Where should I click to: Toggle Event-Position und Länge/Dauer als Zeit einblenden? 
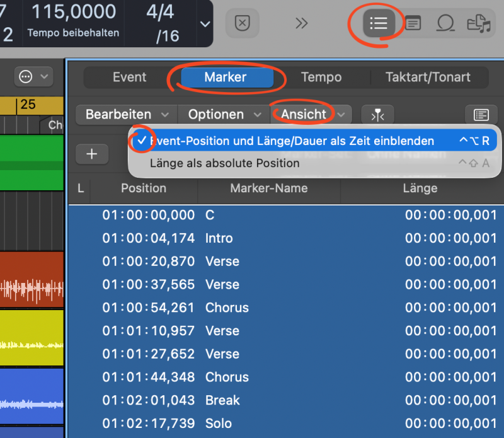tap(292, 141)
